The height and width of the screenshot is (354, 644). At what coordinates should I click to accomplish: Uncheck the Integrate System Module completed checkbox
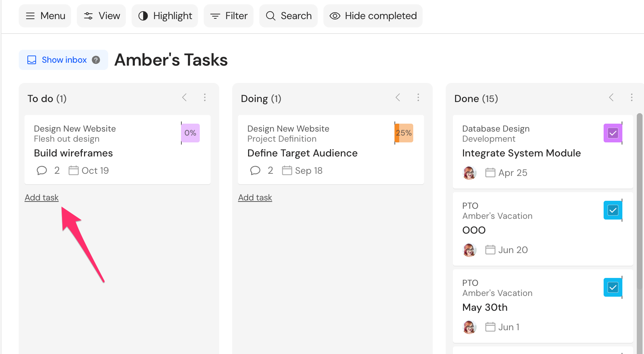(613, 133)
